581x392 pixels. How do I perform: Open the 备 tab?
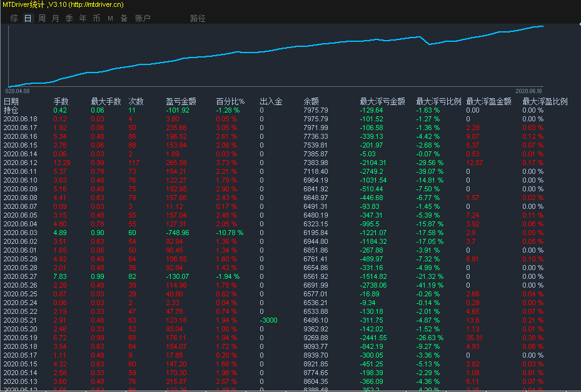(124, 18)
